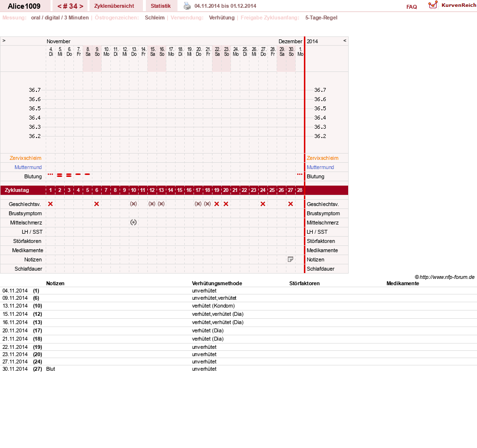Screen dimensions: 477x448
Task: Select cycle day 14 in the Zyklustag bar
Action: [x=170, y=190]
